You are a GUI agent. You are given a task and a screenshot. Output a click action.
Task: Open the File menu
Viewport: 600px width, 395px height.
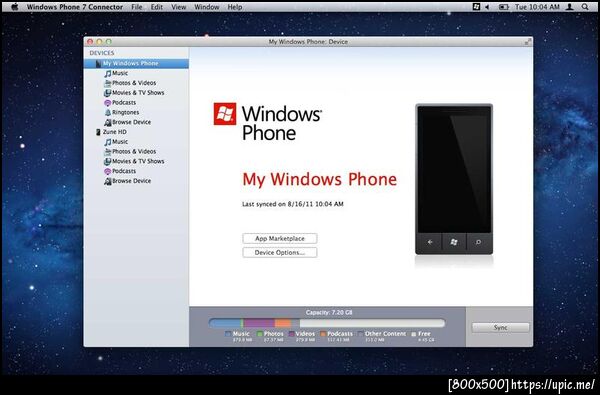137,7
